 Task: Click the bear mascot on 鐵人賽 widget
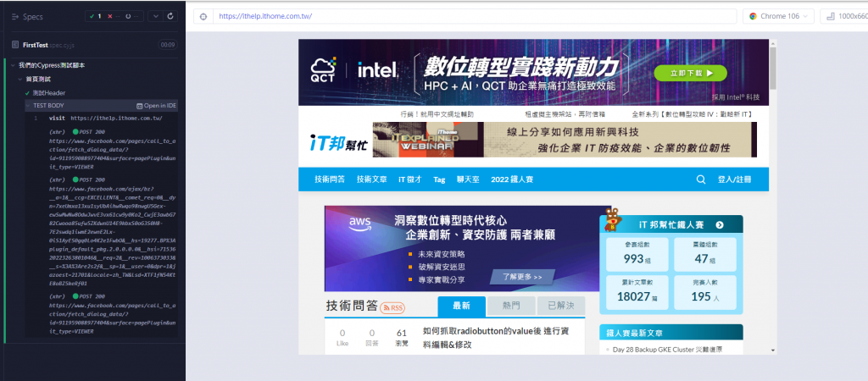tap(612, 219)
